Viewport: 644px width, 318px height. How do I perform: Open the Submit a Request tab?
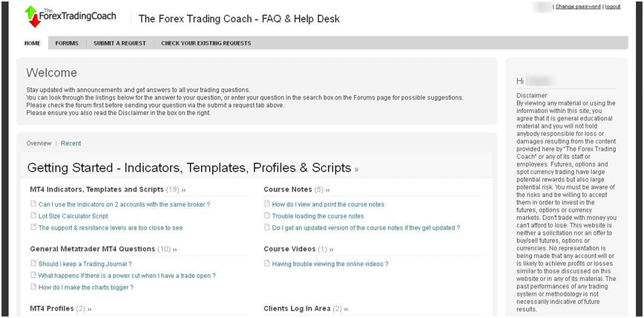tap(119, 43)
